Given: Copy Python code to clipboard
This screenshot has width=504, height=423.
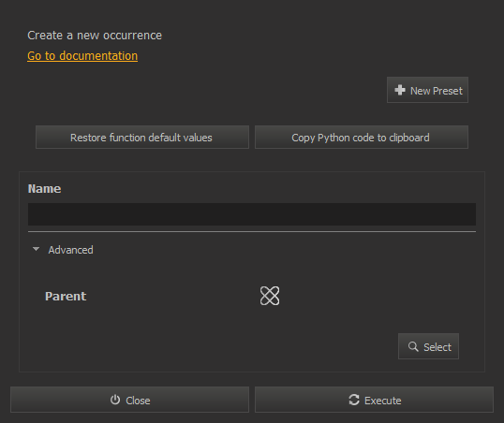Looking at the screenshot, I should click(362, 138).
